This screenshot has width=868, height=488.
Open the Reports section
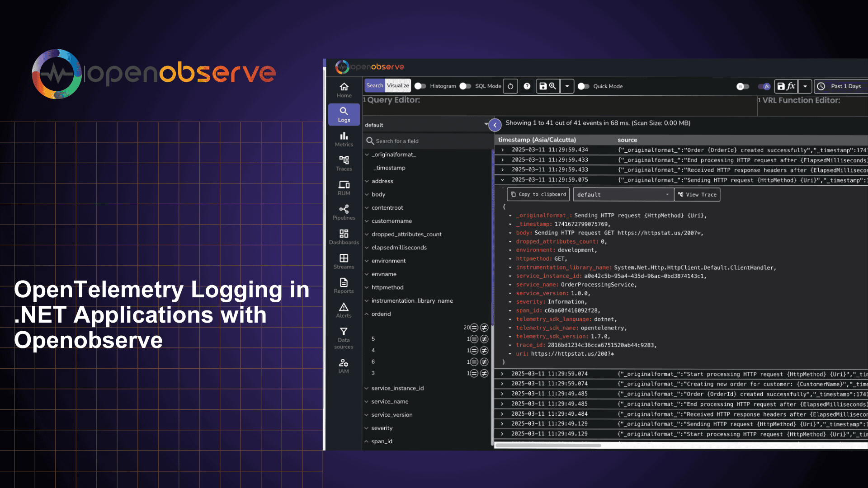[344, 286]
